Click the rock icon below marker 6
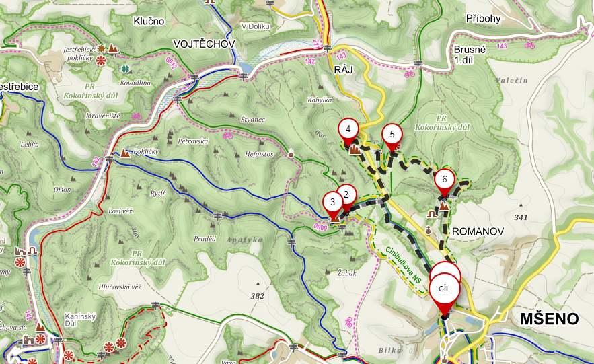594x364 pixels. (x=444, y=207)
